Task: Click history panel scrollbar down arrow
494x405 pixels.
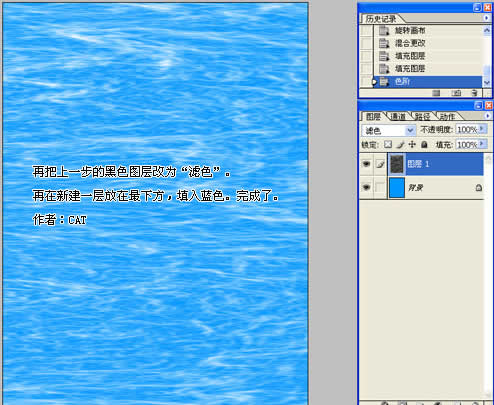Action: click(487, 82)
